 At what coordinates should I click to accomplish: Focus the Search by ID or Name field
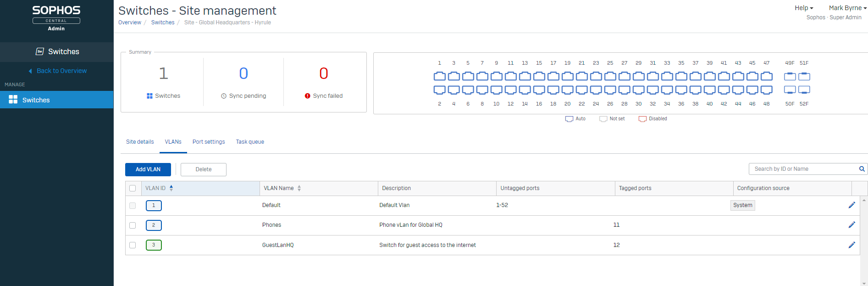[802, 169]
